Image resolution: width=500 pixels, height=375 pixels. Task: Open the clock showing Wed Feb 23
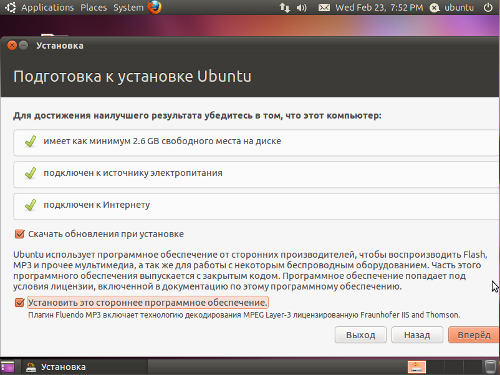click(x=379, y=7)
